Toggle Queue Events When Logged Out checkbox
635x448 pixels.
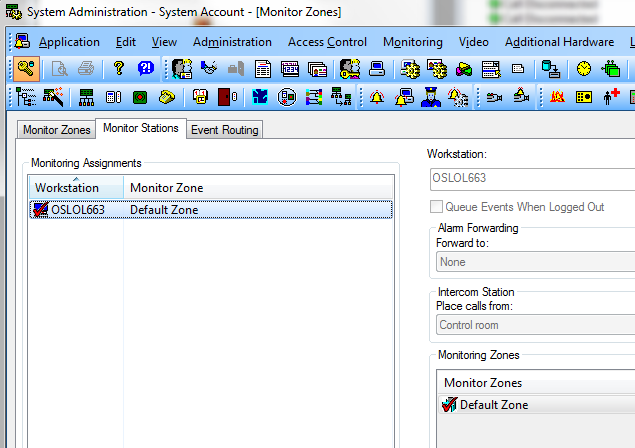click(436, 207)
